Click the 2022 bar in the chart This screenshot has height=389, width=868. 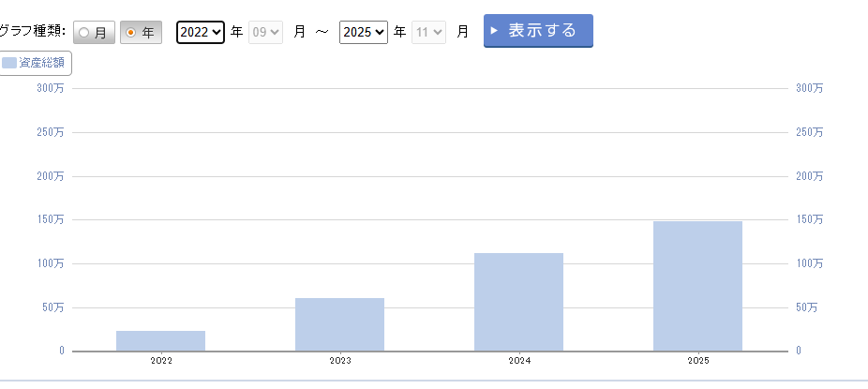[x=160, y=340]
